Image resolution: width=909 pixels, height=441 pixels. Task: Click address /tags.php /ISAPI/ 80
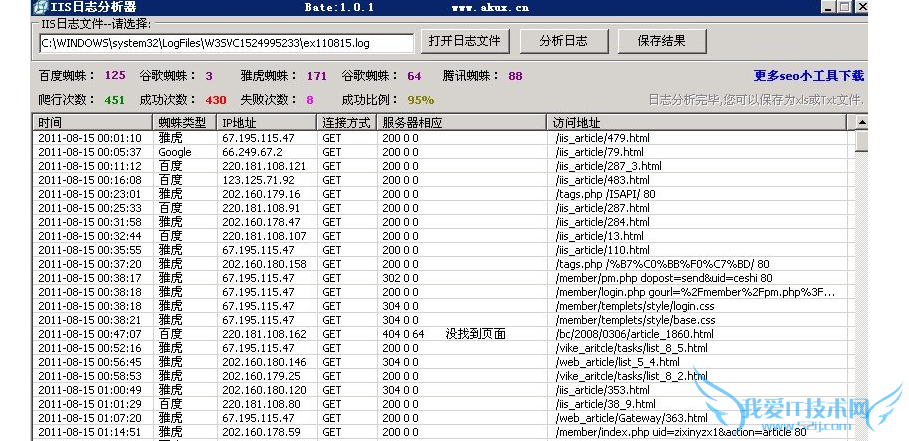pos(606,194)
